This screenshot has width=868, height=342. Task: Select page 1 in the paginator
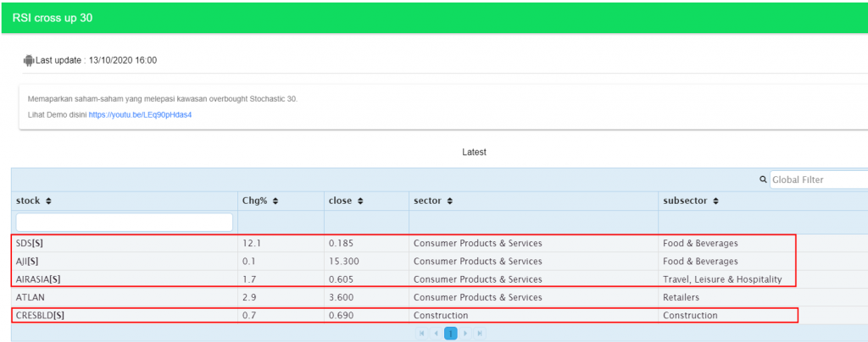coord(450,334)
